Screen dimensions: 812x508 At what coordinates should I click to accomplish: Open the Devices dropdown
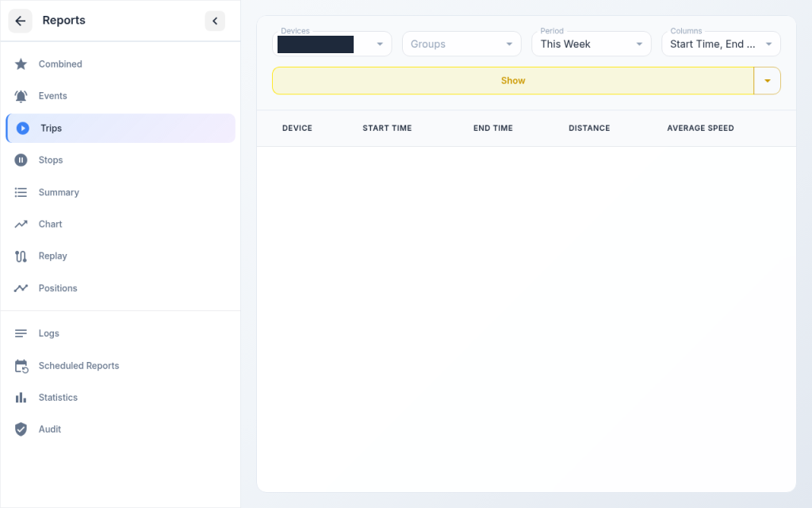point(332,44)
